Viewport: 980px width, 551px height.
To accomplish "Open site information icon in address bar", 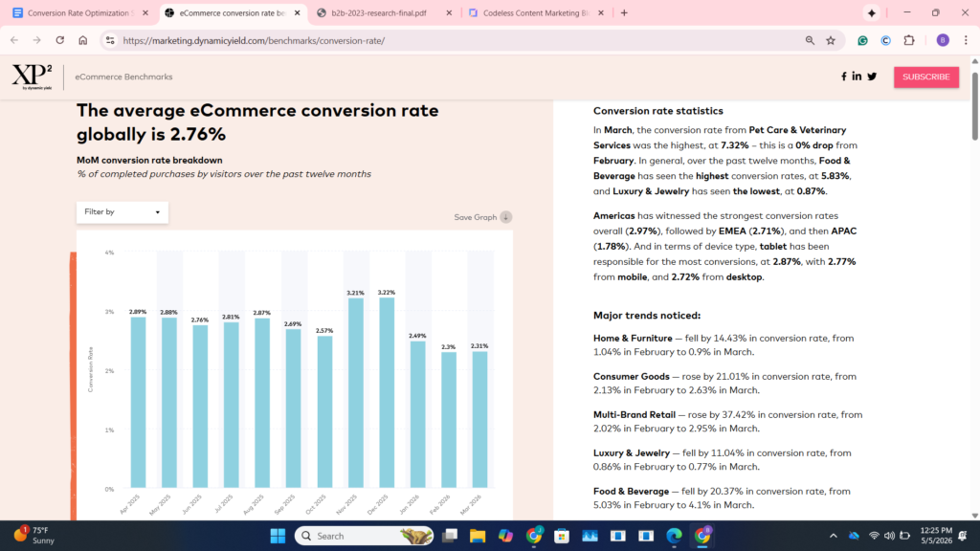I will click(x=110, y=40).
